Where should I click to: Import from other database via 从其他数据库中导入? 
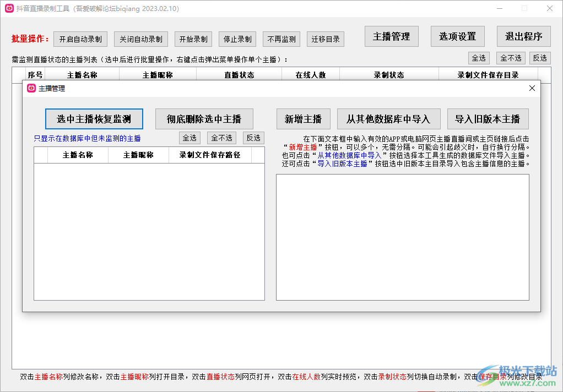(x=388, y=118)
